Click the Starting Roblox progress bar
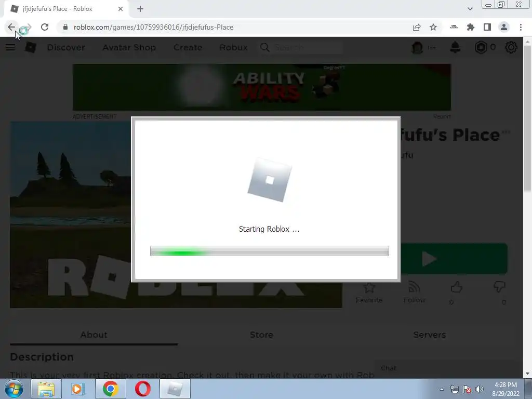This screenshot has width=532, height=399. [270, 251]
